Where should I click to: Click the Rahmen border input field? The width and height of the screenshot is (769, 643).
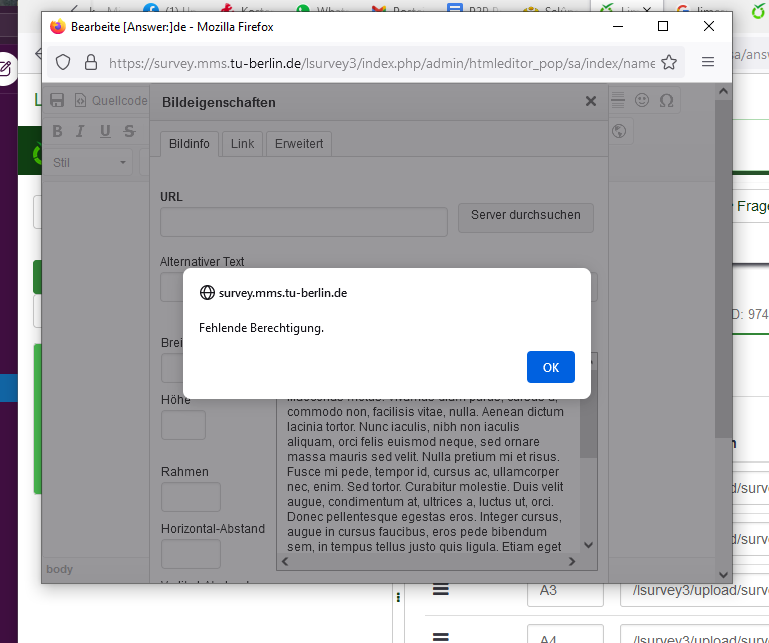point(191,496)
